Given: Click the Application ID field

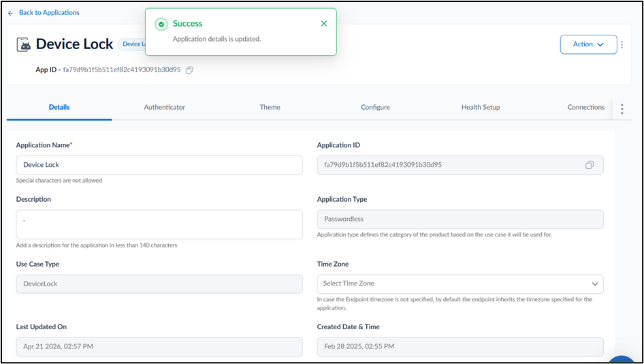Looking at the screenshot, I should click(x=460, y=165).
